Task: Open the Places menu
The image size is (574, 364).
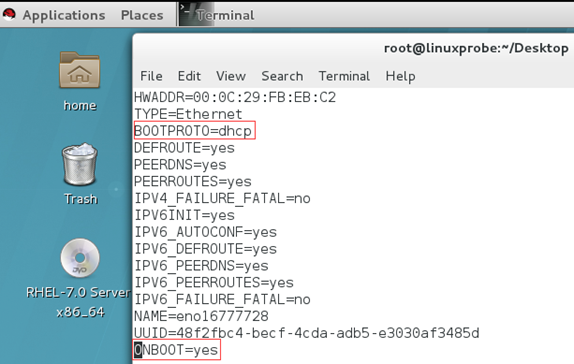Action: click(x=142, y=15)
